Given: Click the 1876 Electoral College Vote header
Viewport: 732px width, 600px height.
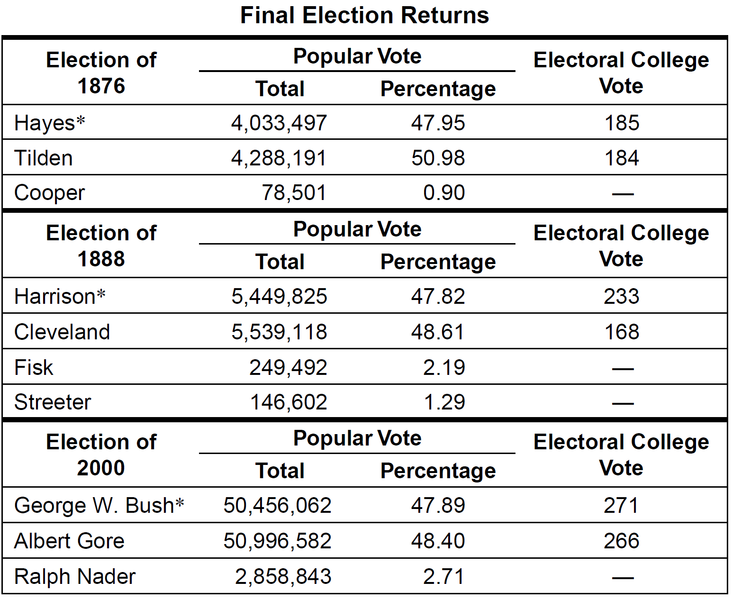Looking at the screenshot, I should [x=621, y=73].
